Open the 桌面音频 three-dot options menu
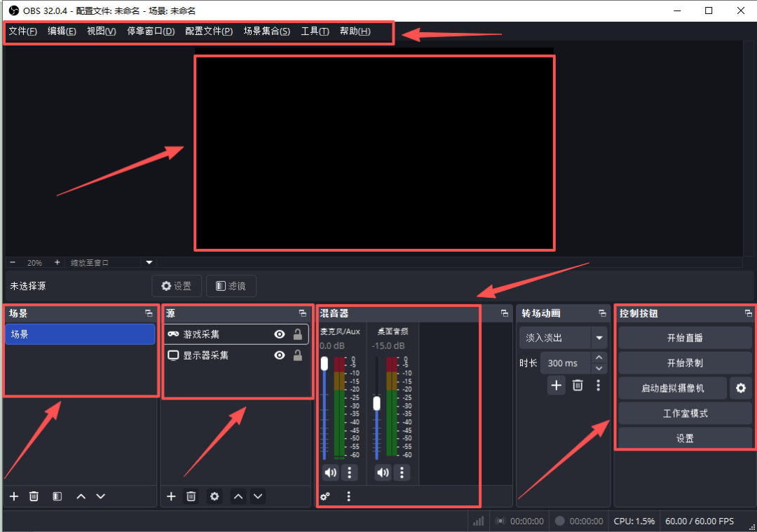Screen dimensions: 757x532 tap(402, 472)
